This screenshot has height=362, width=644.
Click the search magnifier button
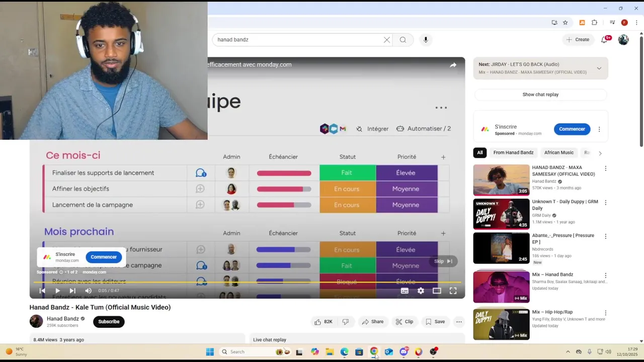(403, 40)
